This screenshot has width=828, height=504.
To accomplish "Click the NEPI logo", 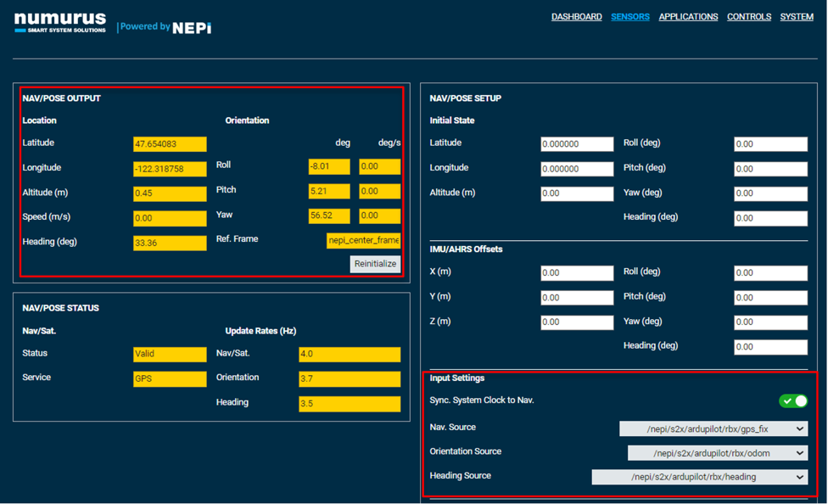I will (165, 25).
